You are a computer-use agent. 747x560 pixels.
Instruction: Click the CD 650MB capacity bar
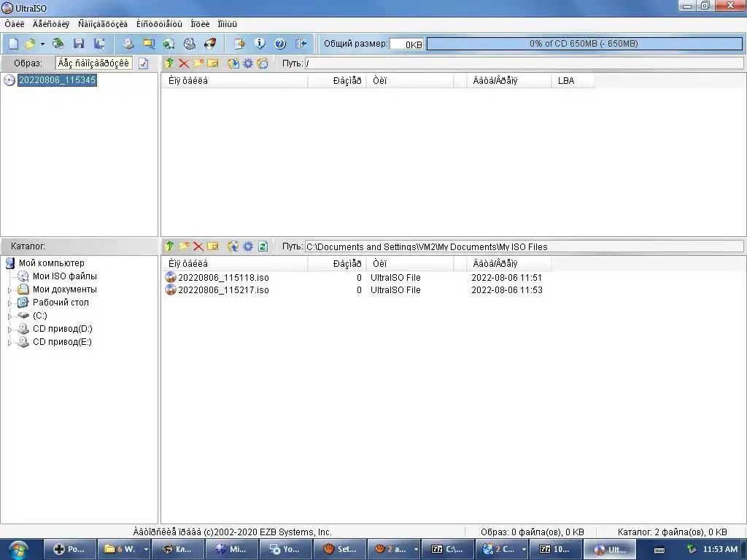584,44
